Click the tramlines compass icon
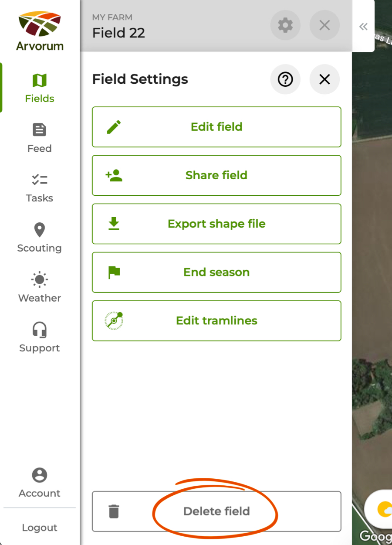392x545 pixels. point(113,320)
